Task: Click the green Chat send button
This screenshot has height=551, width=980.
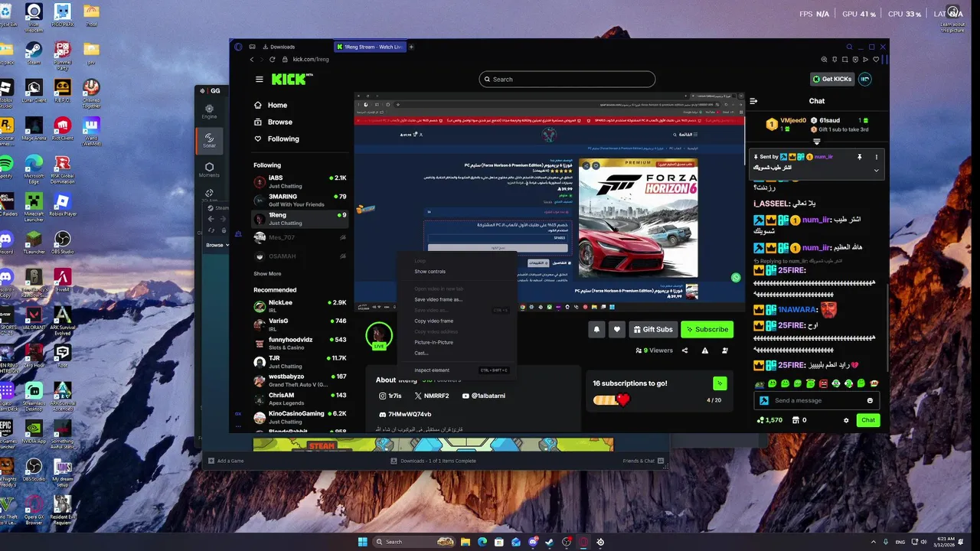Action: (868, 420)
